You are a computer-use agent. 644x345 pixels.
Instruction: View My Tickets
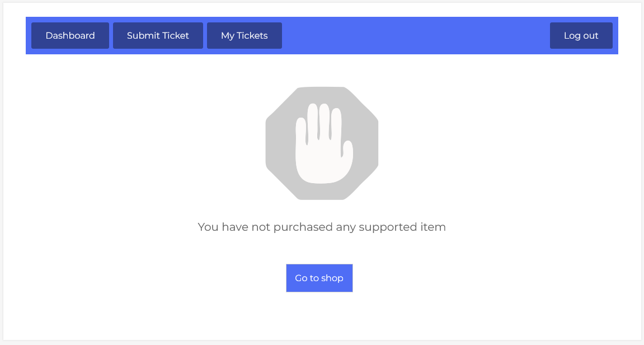click(x=244, y=36)
